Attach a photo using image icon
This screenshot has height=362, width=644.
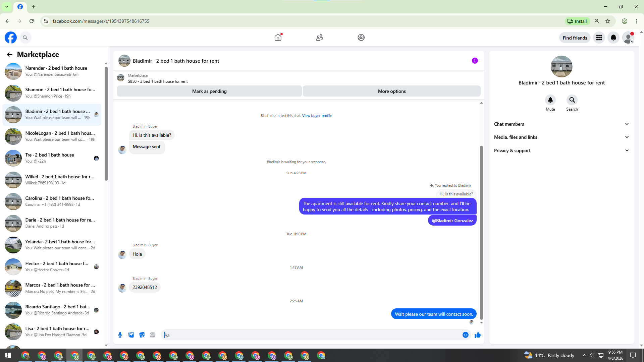(x=131, y=335)
